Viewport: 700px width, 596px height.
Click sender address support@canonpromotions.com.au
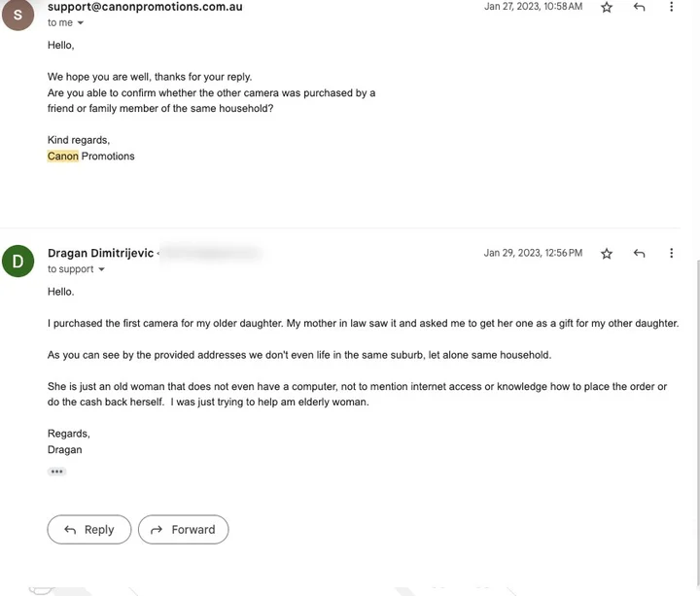coord(145,7)
